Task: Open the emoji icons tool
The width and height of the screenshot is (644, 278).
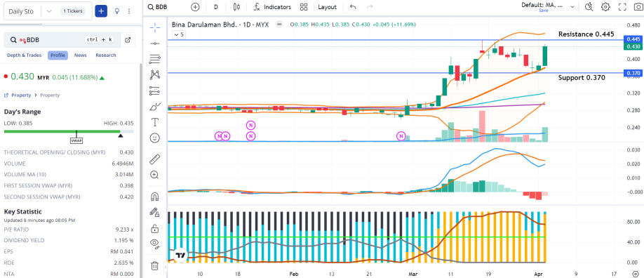Action: (155, 138)
